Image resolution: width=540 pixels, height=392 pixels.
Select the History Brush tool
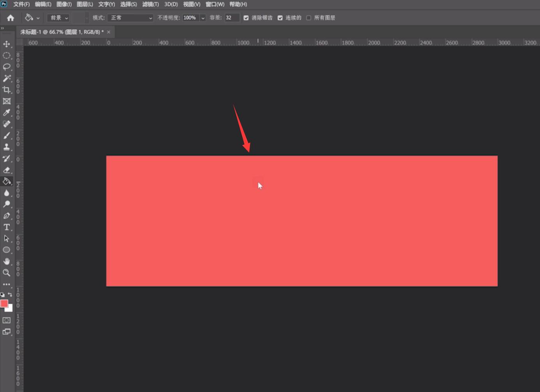coord(7,158)
